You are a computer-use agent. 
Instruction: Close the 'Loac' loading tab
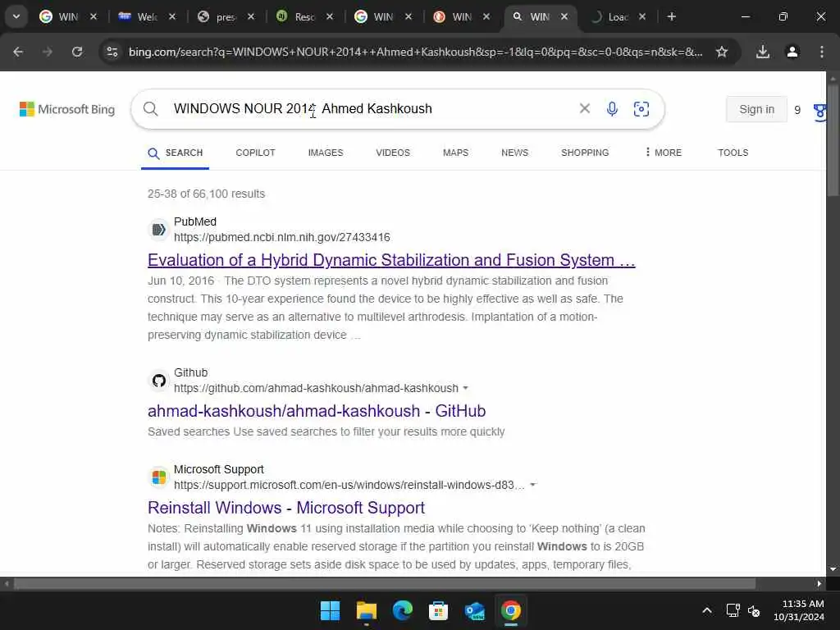pos(642,16)
